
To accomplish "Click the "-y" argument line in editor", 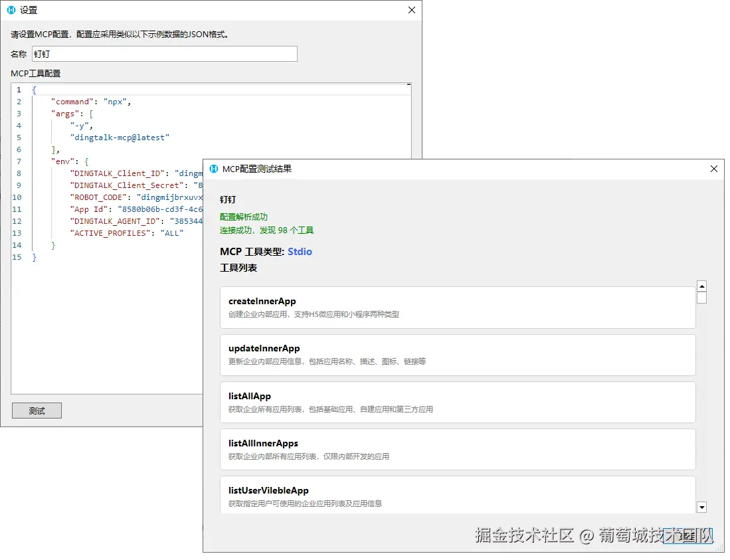I will coord(82,126).
